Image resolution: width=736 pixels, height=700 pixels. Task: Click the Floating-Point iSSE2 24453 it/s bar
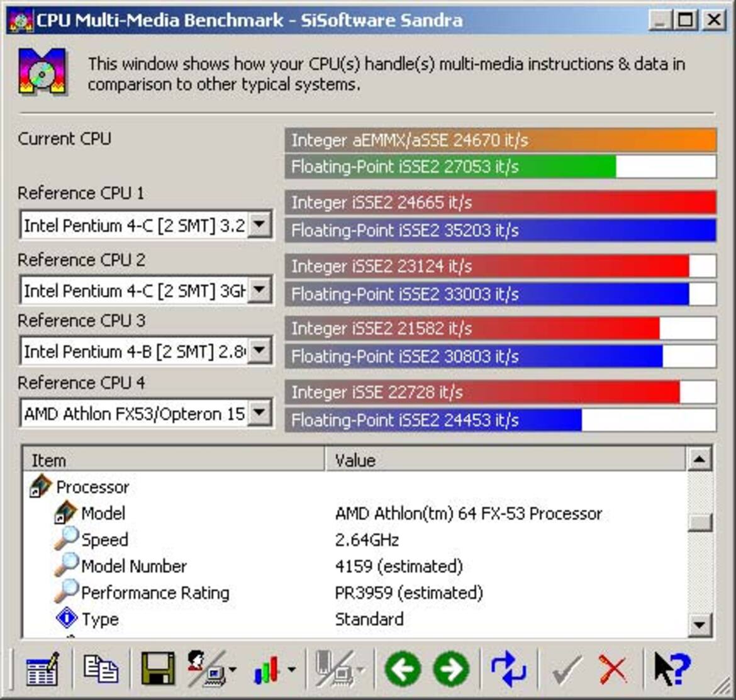[x=500, y=420]
